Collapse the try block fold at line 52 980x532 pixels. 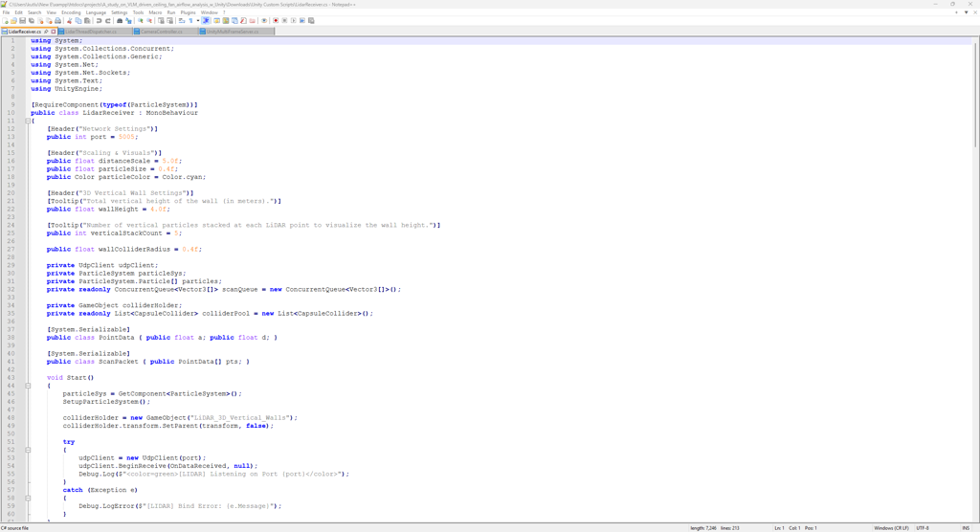(x=28, y=450)
